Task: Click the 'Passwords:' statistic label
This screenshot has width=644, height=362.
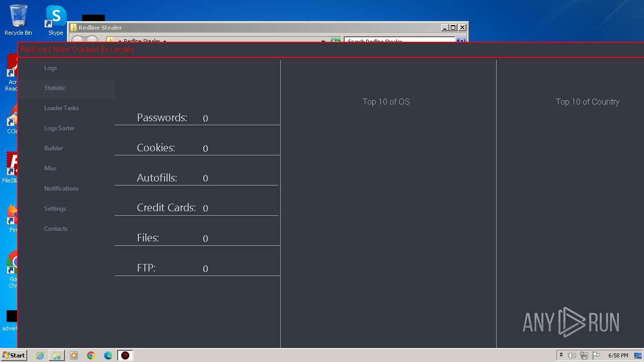Action: click(x=162, y=118)
